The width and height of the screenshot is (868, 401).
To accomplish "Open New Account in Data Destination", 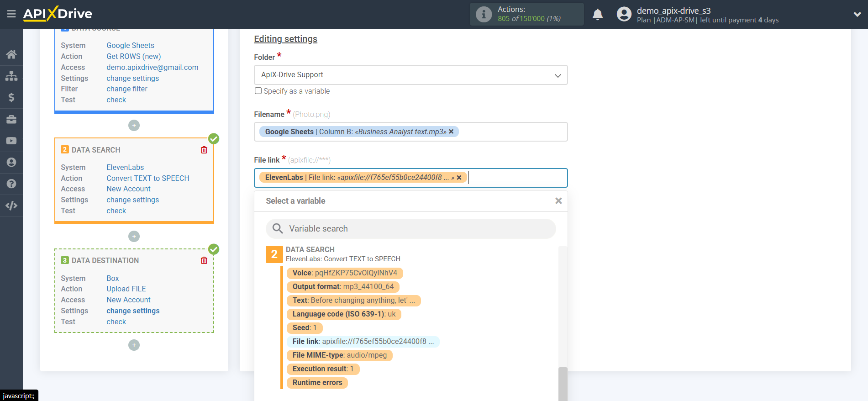I will (x=128, y=300).
